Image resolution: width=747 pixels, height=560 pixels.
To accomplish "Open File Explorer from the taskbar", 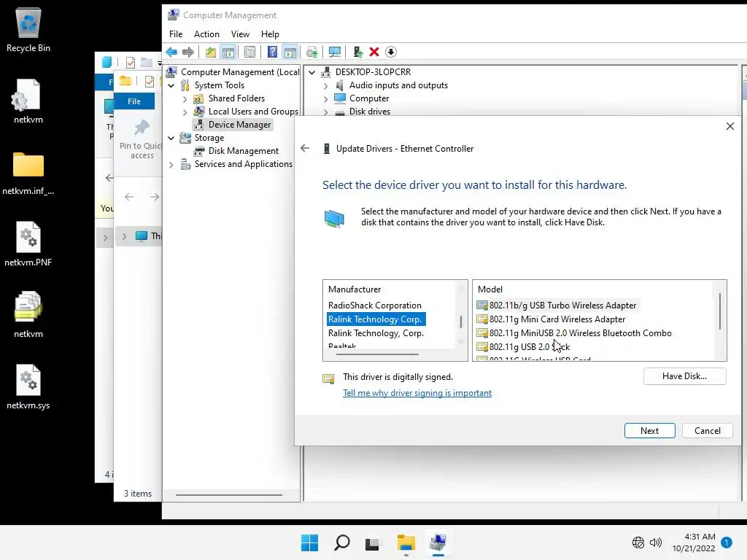I will (406, 542).
